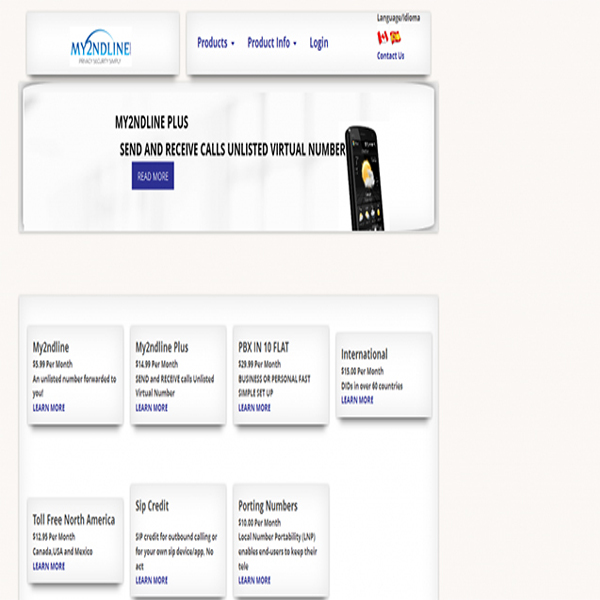Screen dimensions: 600x600
Task: Click the $29.99 Per Month price
Action: (x=259, y=364)
